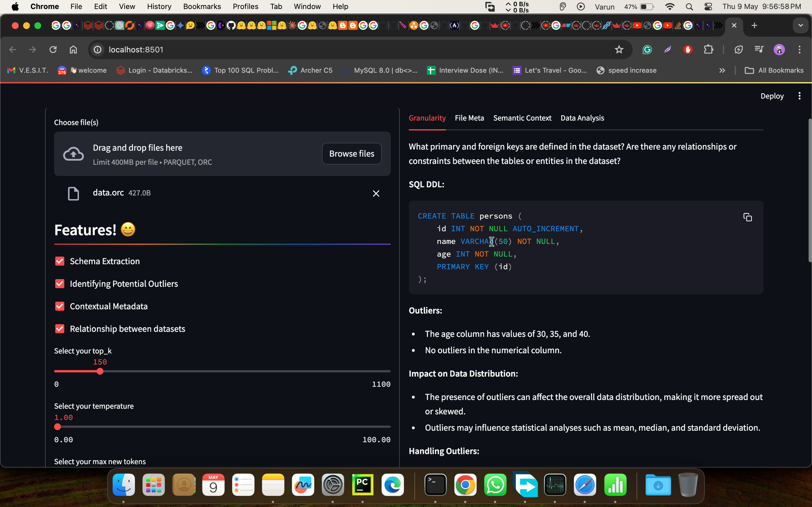The height and width of the screenshot is (507, 812).
Task: Expand the tab search dropdown arrow
Action: click(801, 25)
